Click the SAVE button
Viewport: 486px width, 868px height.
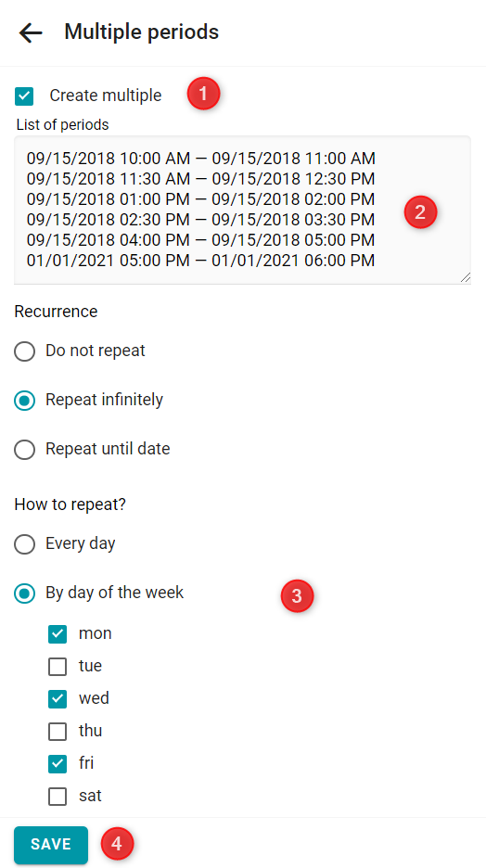pyautogui.click(x=51, y=845)
